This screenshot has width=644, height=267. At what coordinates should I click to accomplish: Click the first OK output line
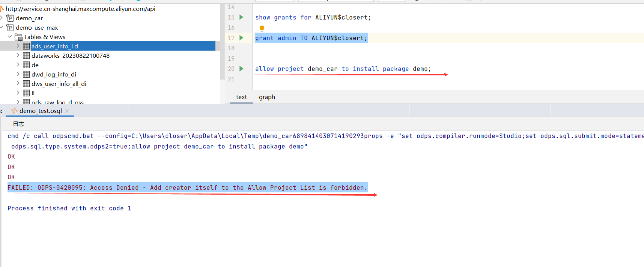coord(11,156)
